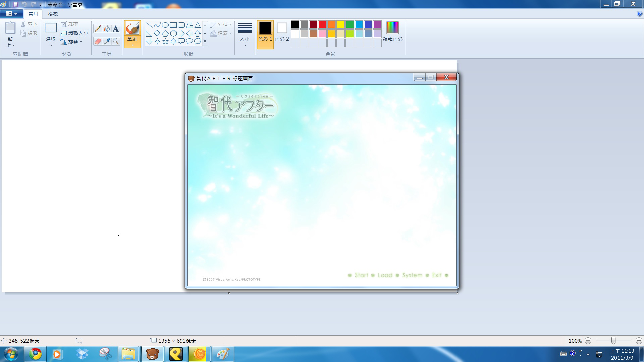Switch to the View (檢視) ribbon tab

pos(53,14)
